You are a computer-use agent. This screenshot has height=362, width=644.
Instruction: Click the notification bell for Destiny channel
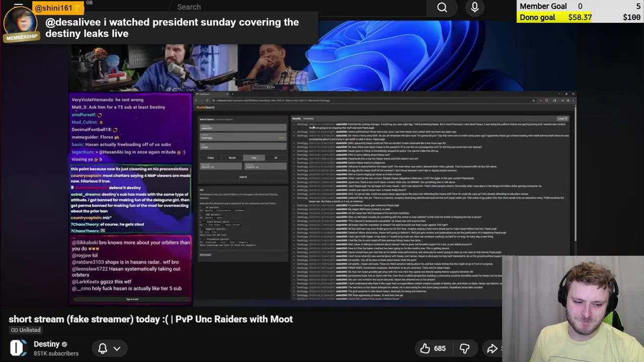(103, 348)
